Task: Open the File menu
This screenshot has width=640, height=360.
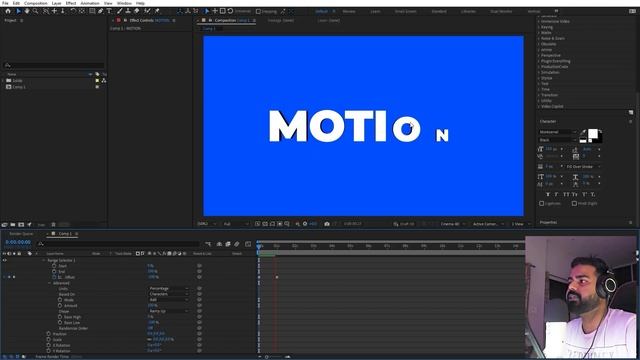Action: point(5,3)
